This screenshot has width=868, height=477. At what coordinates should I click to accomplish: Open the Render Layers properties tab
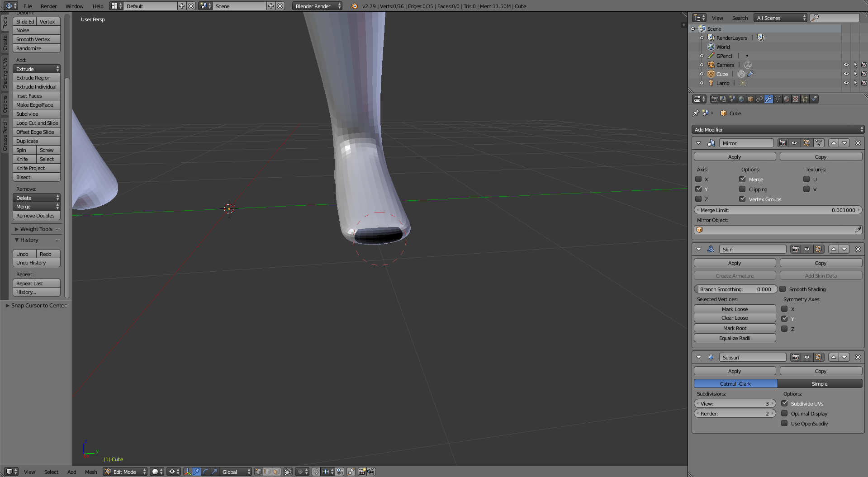pyautogui.click(x=723, y=99)
